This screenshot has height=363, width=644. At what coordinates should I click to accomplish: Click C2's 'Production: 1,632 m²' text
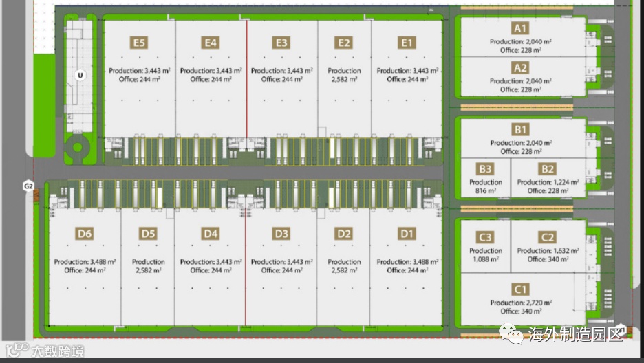548,251
